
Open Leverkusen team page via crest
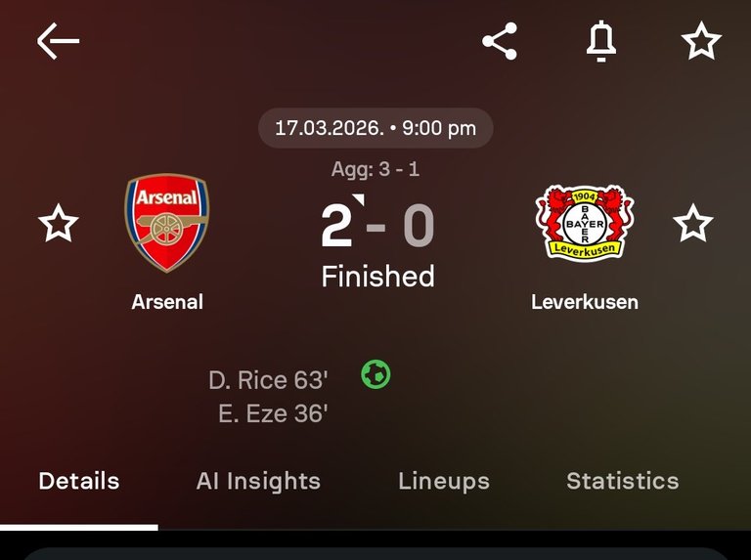click(x=585, y=223)
